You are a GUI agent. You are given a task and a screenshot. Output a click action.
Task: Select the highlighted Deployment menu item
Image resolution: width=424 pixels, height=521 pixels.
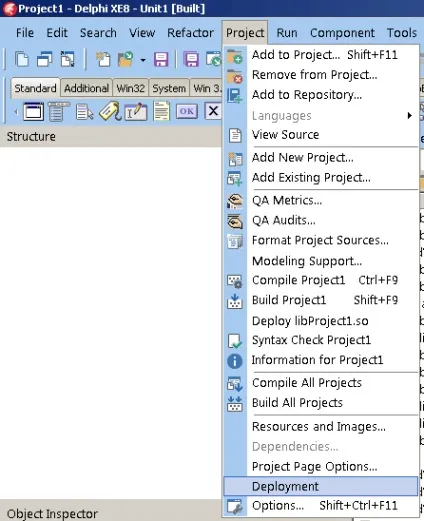pos(321,486)
